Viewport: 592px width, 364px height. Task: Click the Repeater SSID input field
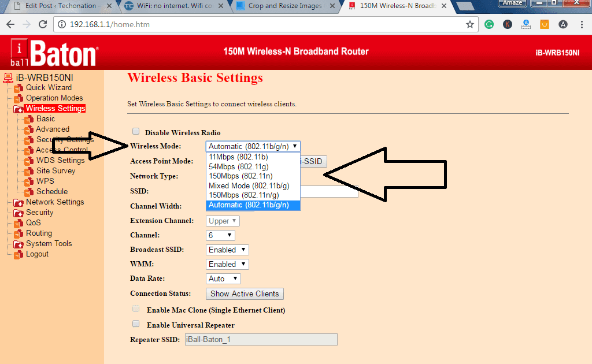(261, 340)
